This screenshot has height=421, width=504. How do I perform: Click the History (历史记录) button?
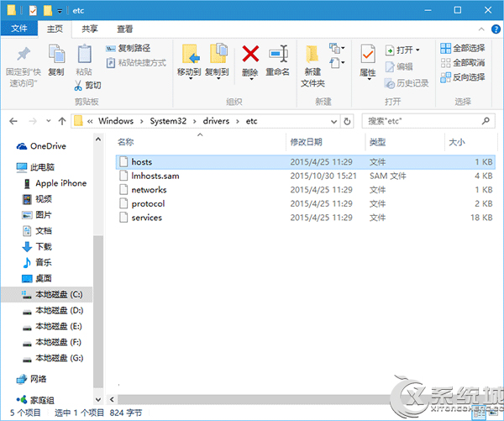pyautogui.click(x=407, y=83)
